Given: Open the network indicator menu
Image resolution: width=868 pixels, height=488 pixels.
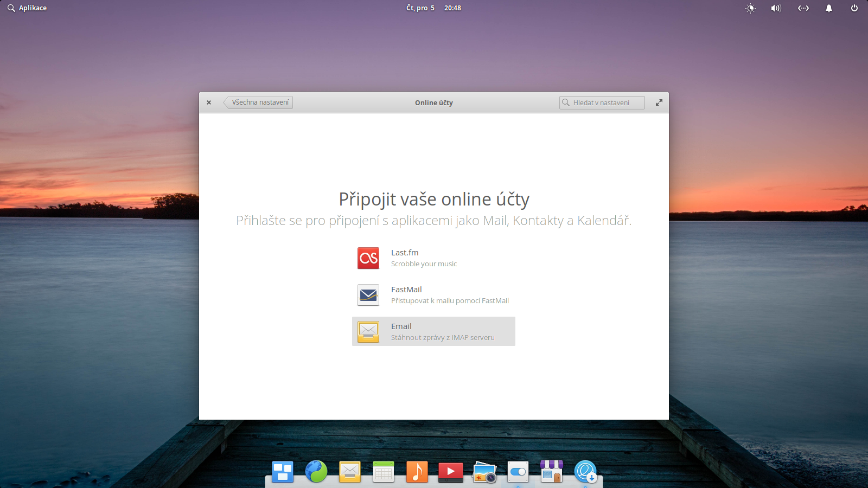Looking at the screenshot, I should [x=803, y=8].
